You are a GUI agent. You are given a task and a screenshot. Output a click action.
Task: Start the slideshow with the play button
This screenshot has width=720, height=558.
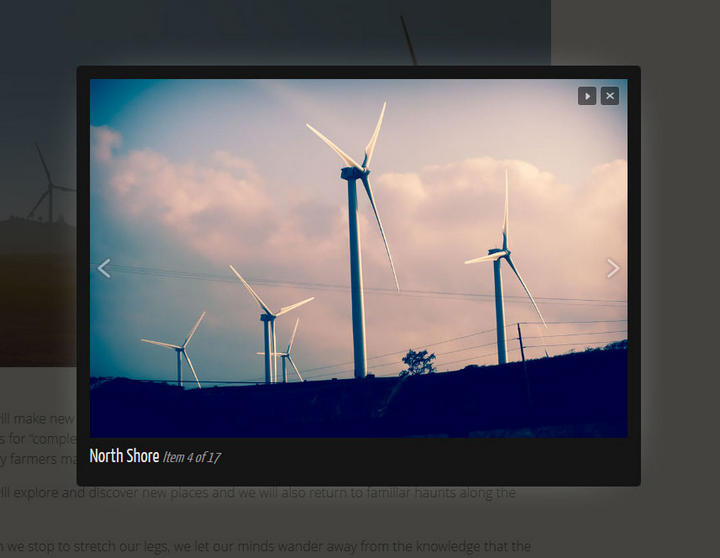tap(587, 96)
